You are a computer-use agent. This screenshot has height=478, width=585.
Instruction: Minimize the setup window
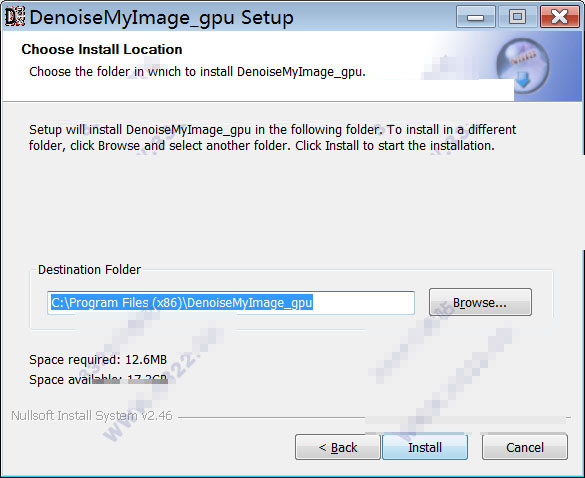476,17
